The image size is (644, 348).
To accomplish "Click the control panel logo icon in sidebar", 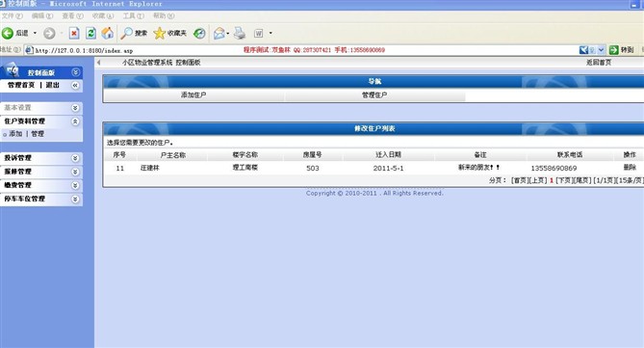I will (x=13, y=70).
